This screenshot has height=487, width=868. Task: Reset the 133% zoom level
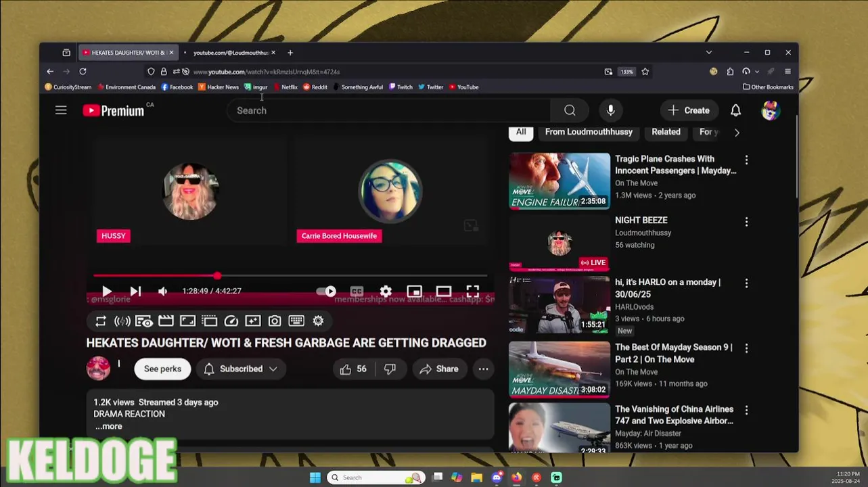(x=627, y=72)
